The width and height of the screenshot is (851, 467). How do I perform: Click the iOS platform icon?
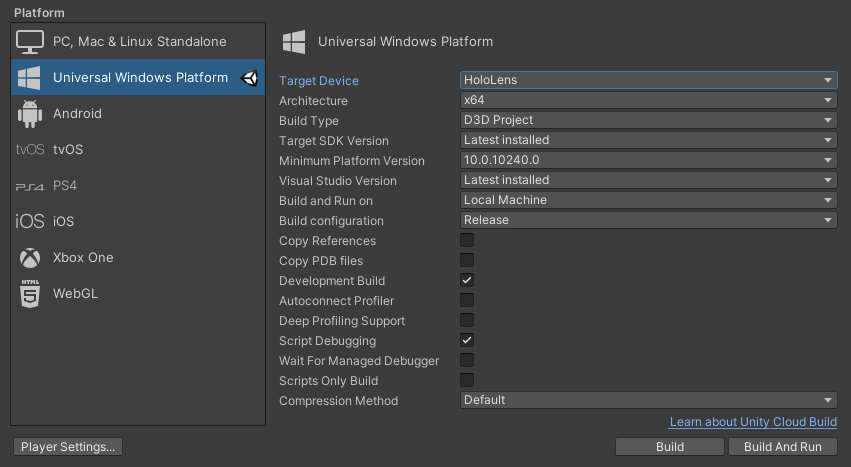[30, 222]
